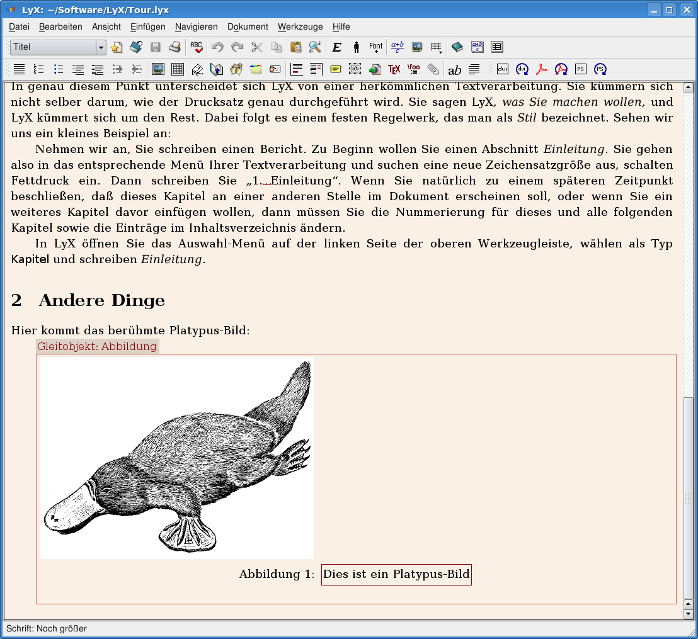The height and width of the screenshot is (639, 698).
Task: Open the Navigieren menu
Action: pos(196,27)
